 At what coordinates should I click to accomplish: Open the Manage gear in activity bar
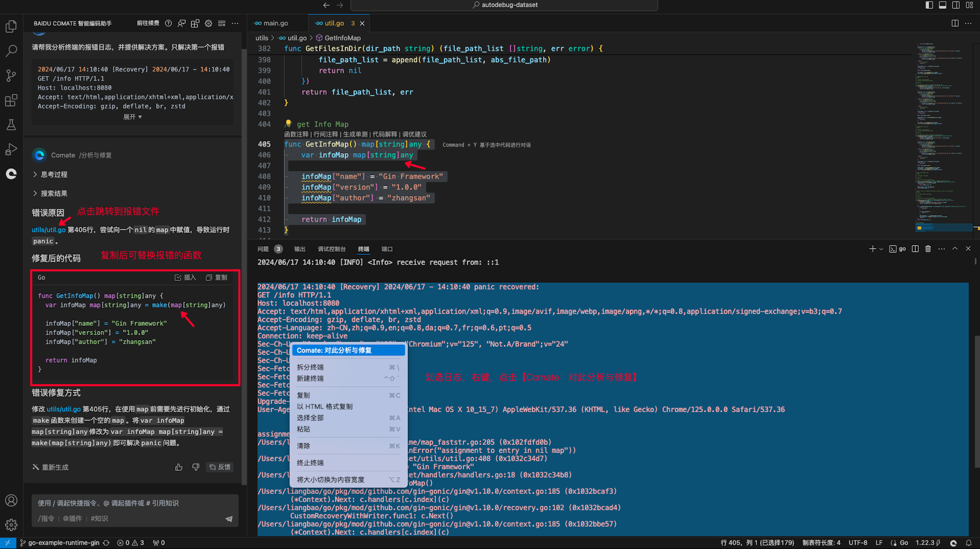point(11,524)
